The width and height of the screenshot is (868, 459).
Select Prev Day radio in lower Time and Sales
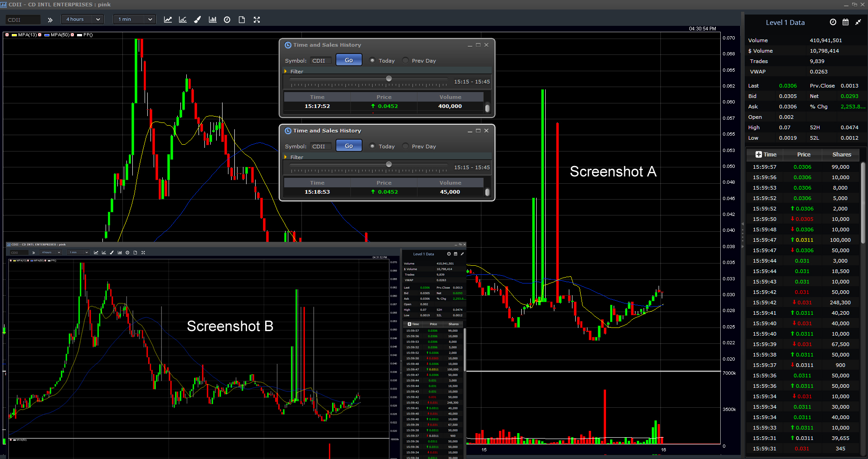coord(405,146)
